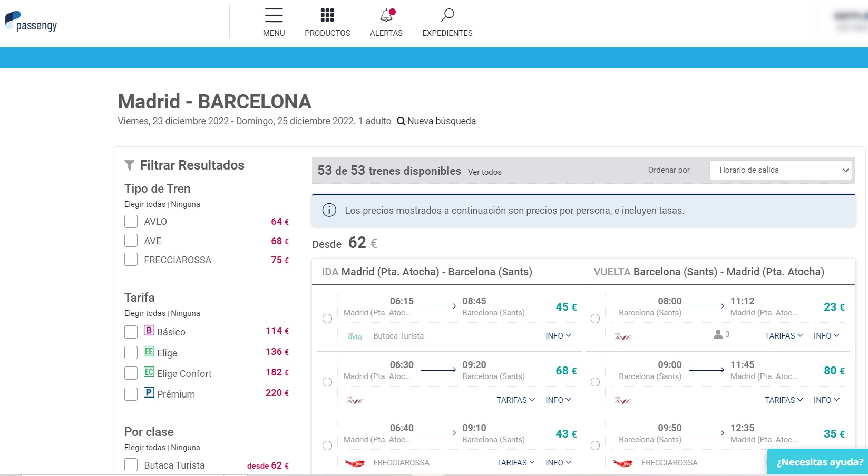Open the ALERTAS bell icon
The image size is (868, 476).
coord(386,15)
